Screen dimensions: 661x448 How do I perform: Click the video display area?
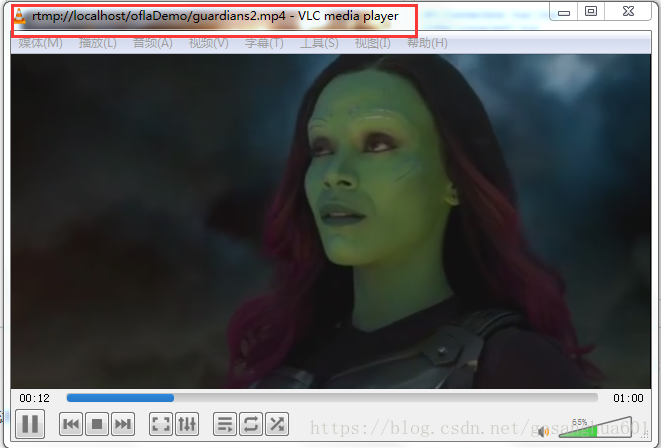(x=331, y=221)
